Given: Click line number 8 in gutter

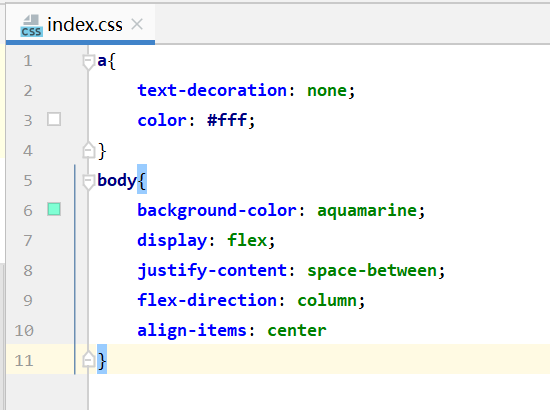Looking at the screenshot, I should point(28,271).
